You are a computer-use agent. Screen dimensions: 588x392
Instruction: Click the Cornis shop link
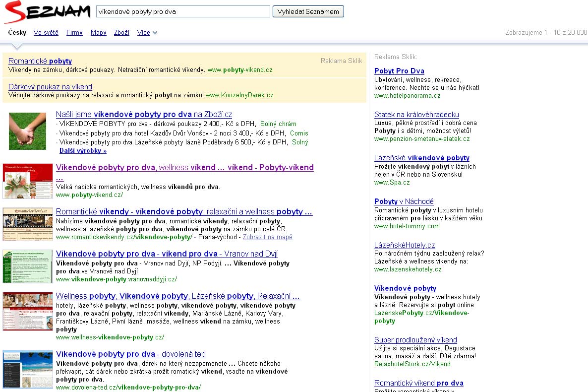299,133
